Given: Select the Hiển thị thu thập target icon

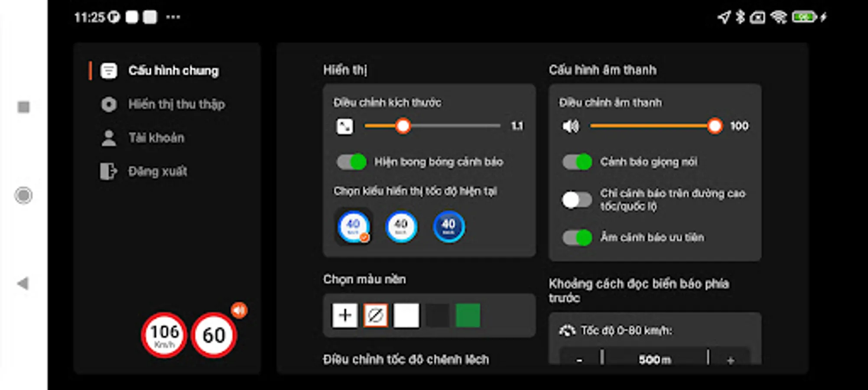Looking at the screenshot, I should click(x=109, y=104).
